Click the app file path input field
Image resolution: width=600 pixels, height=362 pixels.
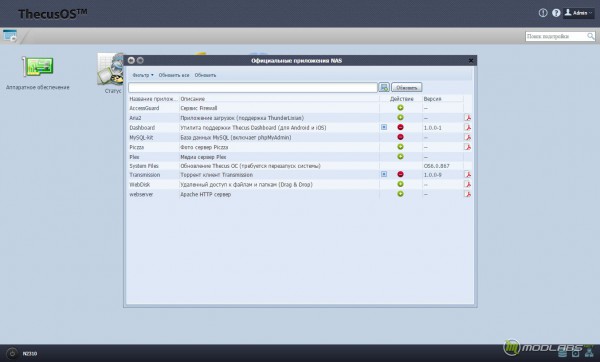(253, 88)
